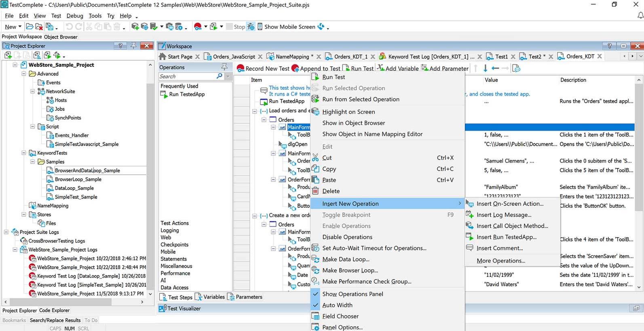This screenshot has height=331, width=644.
Task: Open the New button dropdown arrow
Action: click(x=20, y=27)
